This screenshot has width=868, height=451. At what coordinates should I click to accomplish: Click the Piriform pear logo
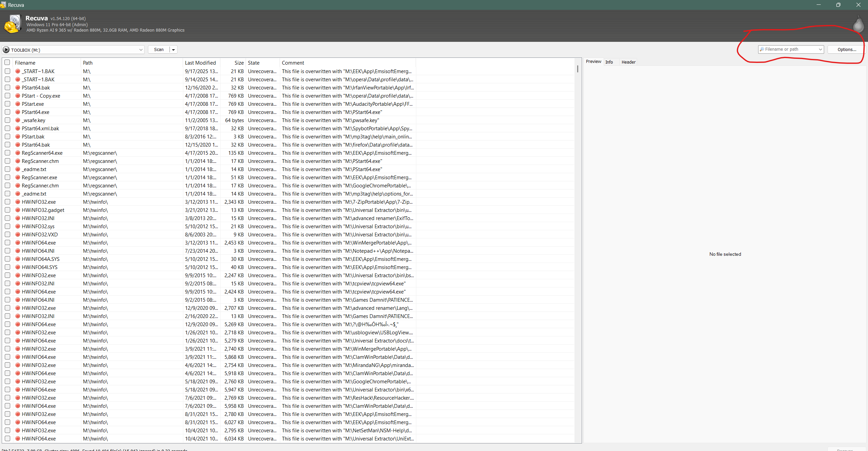858,24
